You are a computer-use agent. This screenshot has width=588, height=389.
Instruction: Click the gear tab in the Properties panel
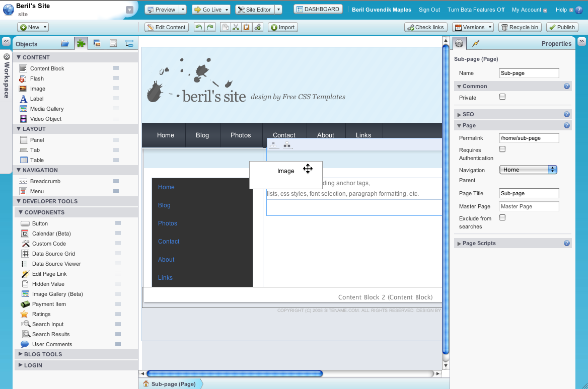coord(459,43)
